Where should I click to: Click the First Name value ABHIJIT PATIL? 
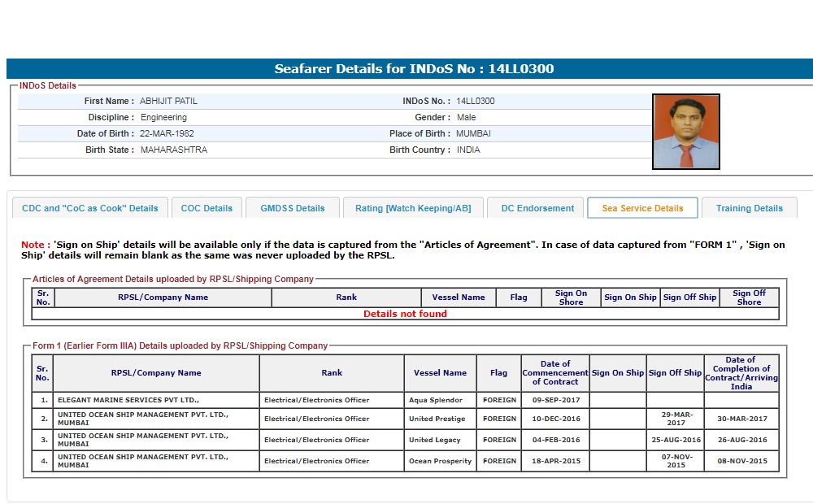[x=169, y=102]
